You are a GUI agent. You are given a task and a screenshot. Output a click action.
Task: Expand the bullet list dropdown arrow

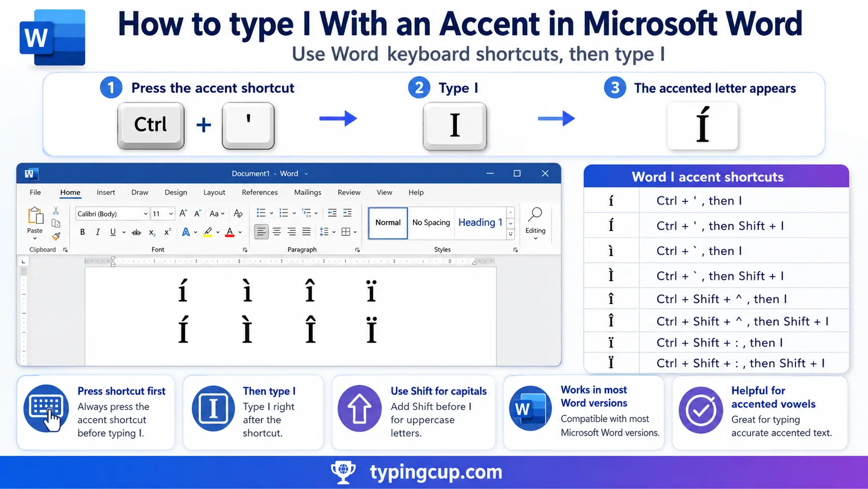pyautogui.click(x=272, y=213)
